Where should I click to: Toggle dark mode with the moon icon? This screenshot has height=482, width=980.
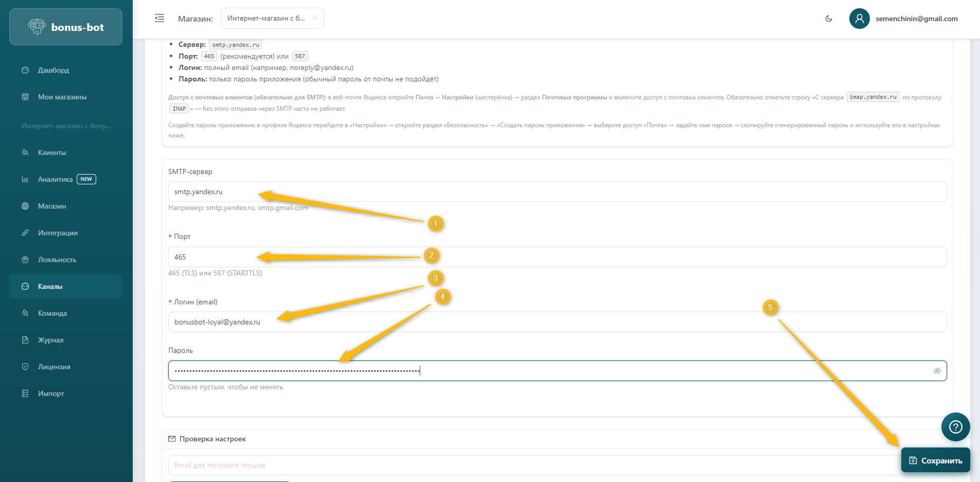coord(829,19)
